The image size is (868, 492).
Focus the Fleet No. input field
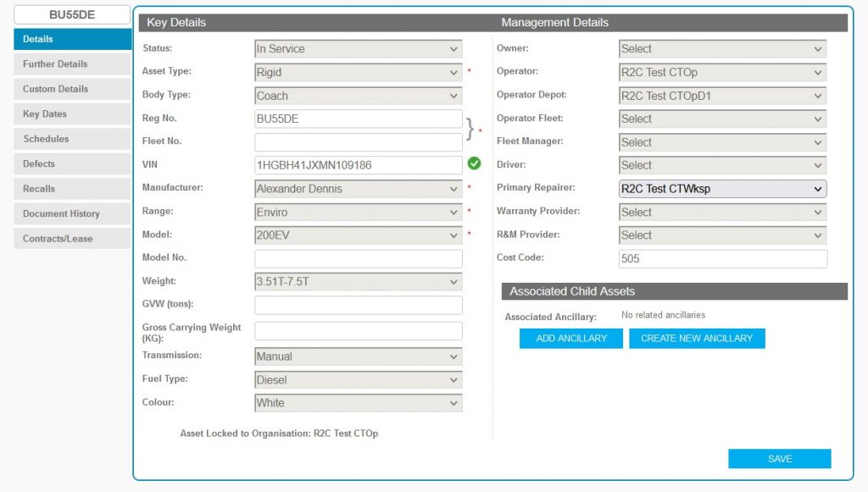click(x=358, y=142)
